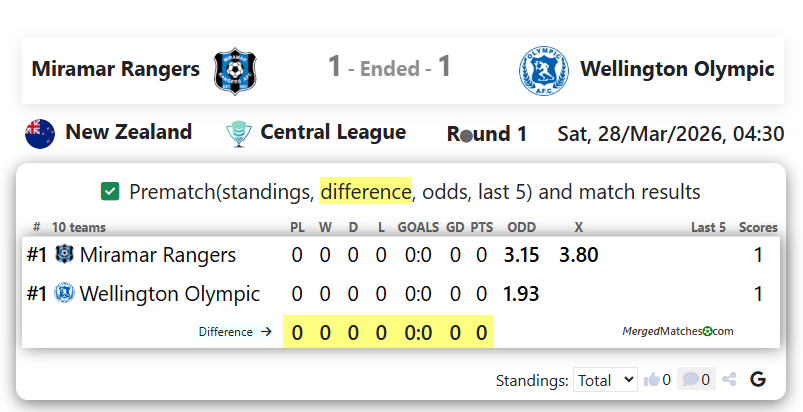This screenshot has height=412, width=803.
Task: Open the Central League link
Action: pyautogui.click(x=333, y=132)
